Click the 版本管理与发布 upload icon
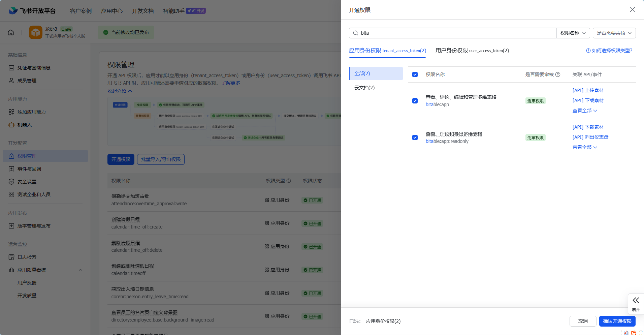The height and width of the screenshot is (335, 644). point(11,226)
